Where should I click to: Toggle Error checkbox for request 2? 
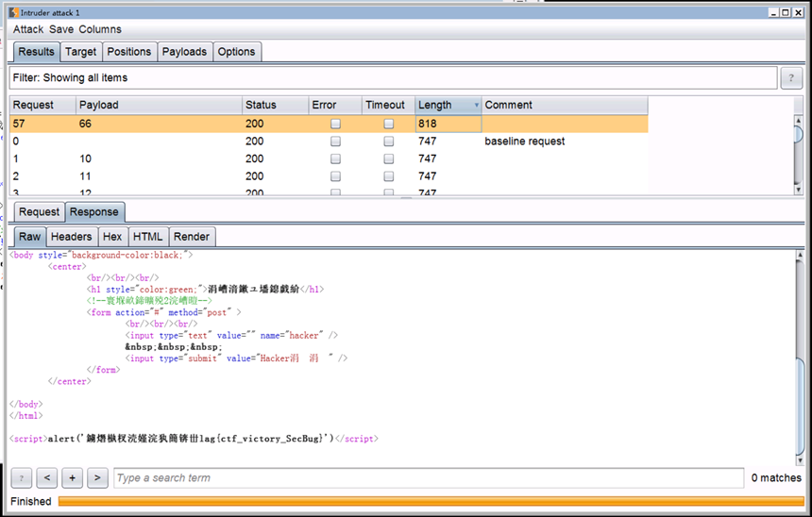click(x=335, y=176)
